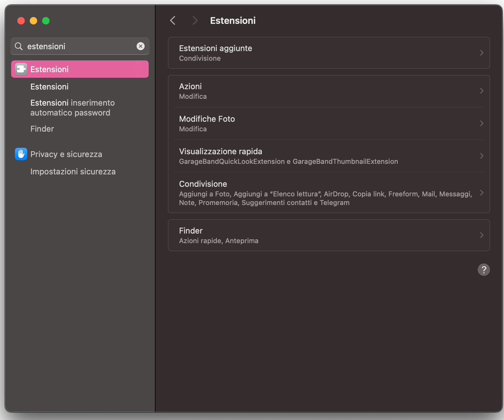Open the Finder extensions row in main panel
This screenshot has height=420, width=504.
pos(328,235)
